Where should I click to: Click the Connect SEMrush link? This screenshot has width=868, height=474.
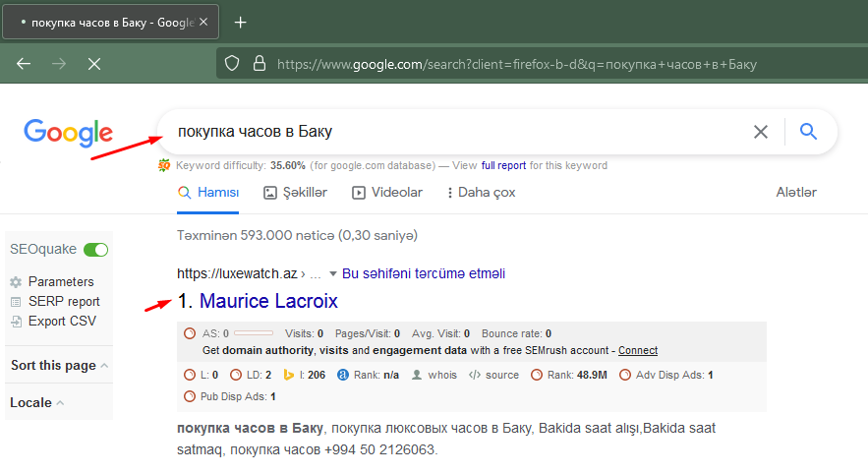(x=638, y=350)
